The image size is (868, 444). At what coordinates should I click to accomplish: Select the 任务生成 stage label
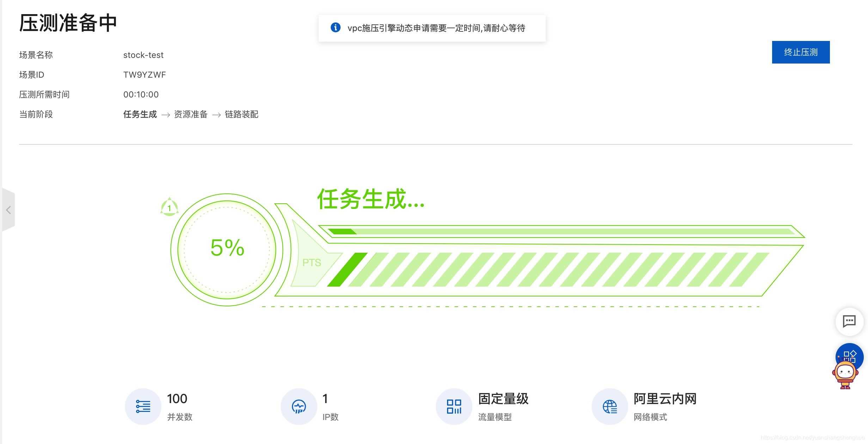[x=140, y=114]
